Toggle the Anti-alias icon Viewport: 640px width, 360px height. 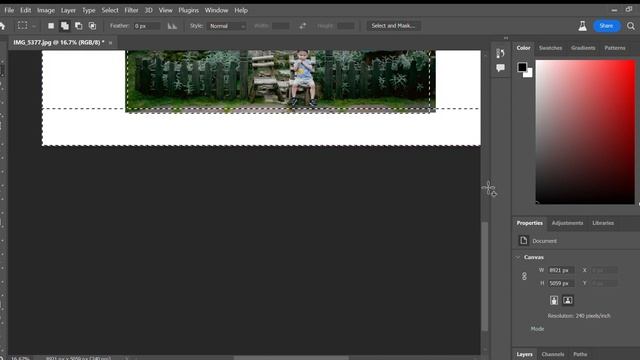coord(172,26)
